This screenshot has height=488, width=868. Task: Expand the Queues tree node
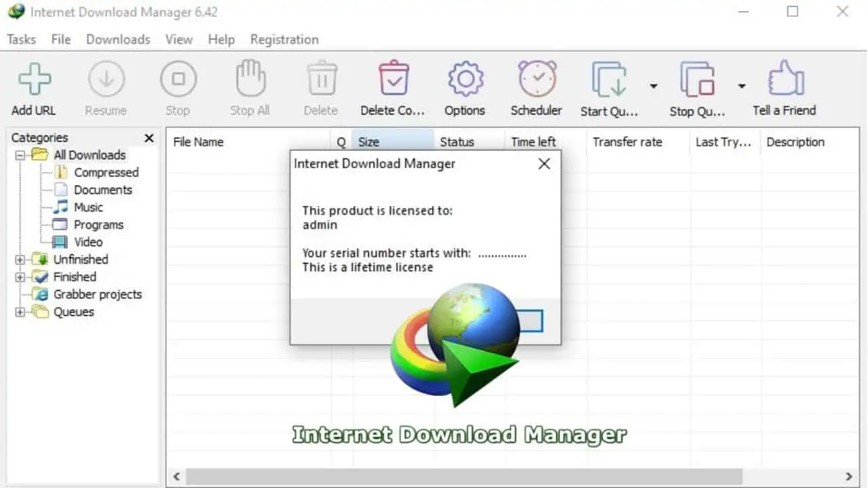click(x=20, y=312)
